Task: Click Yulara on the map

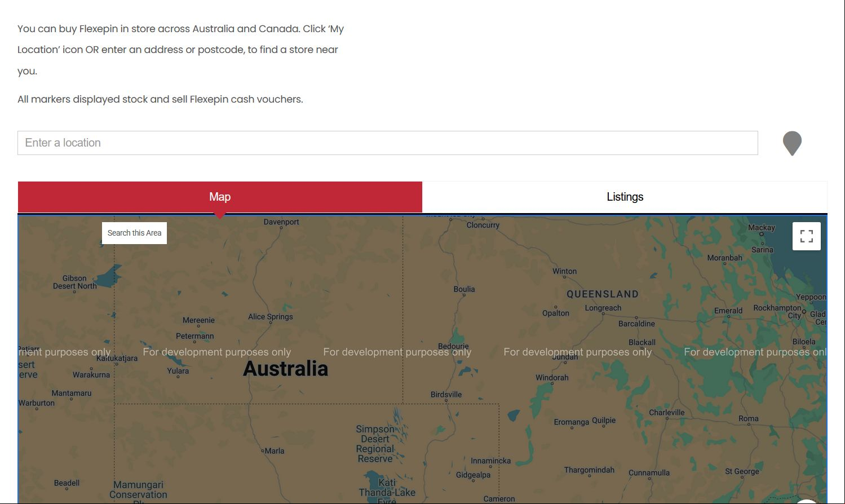Action: (x=178, y=371)
